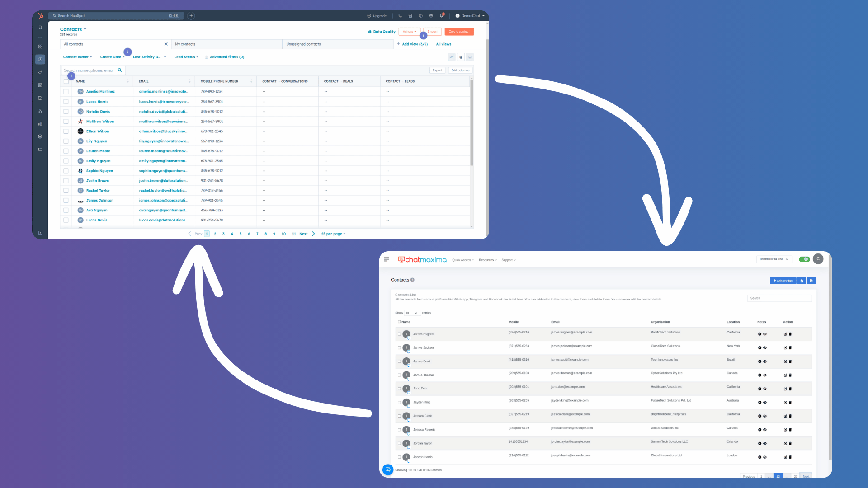Open the bookmarks icon in HubSpot sidebar
Image resolution: width=868 pixels, height=488 pixels.
pyautogui.click(x=40, y=27)
